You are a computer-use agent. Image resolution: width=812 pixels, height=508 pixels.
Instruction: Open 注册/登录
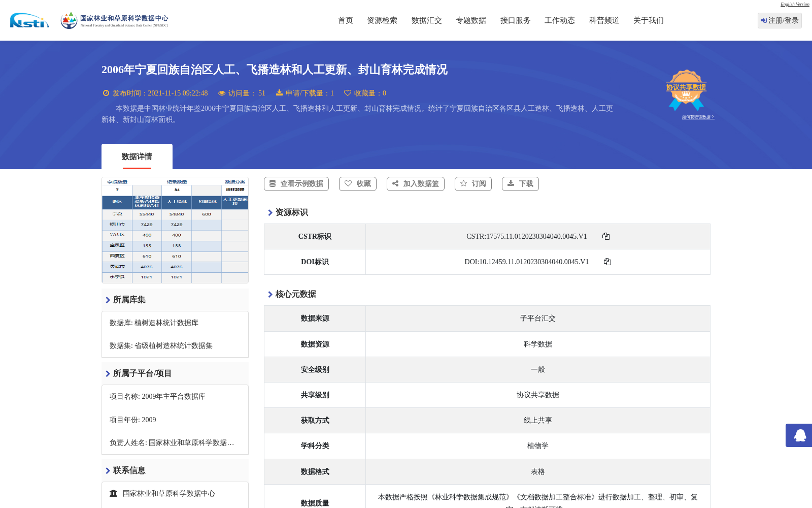point(780,20)
